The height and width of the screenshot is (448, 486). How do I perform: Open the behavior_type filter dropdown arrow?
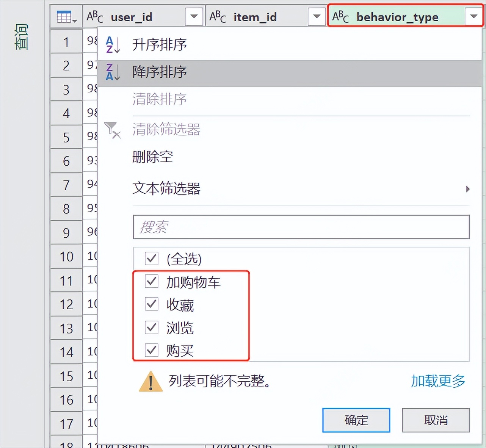tap(473, 16)
